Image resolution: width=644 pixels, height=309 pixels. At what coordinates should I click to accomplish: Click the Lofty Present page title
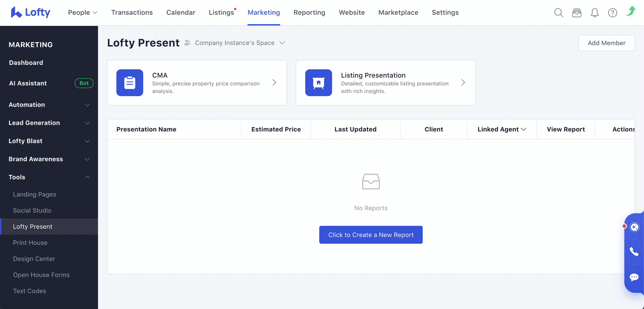[143, 43]
